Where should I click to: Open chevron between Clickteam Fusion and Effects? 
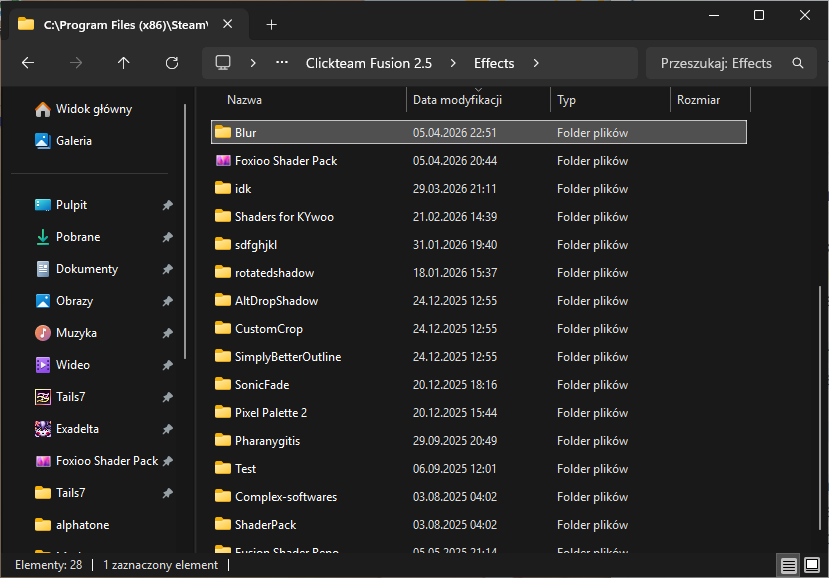tap(453, 63)
